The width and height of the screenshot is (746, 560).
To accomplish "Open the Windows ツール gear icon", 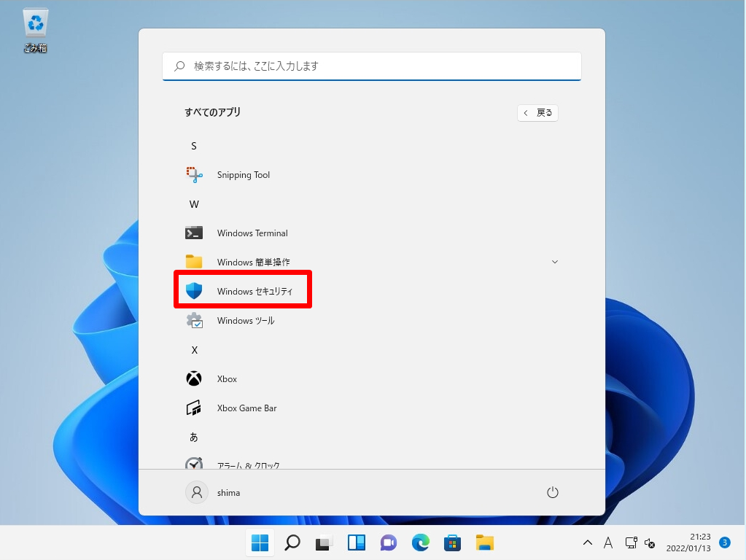I will click(194, 320).
